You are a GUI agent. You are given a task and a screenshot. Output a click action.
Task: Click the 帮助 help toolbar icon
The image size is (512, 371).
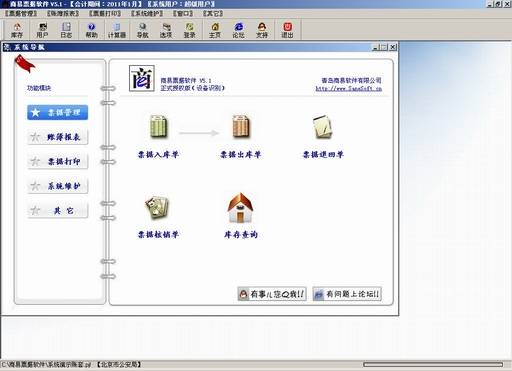pos(91,30)
